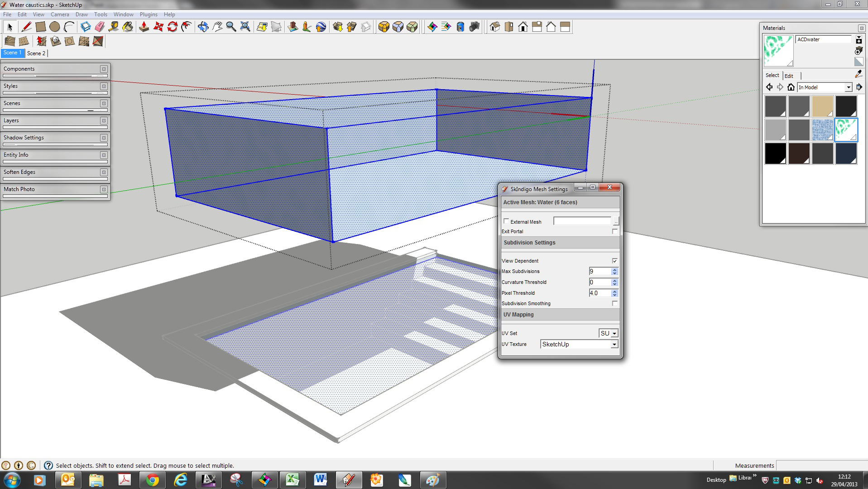868x489 pixels.
Task: Select the Push/Pull tool
Action: point(144,27)
